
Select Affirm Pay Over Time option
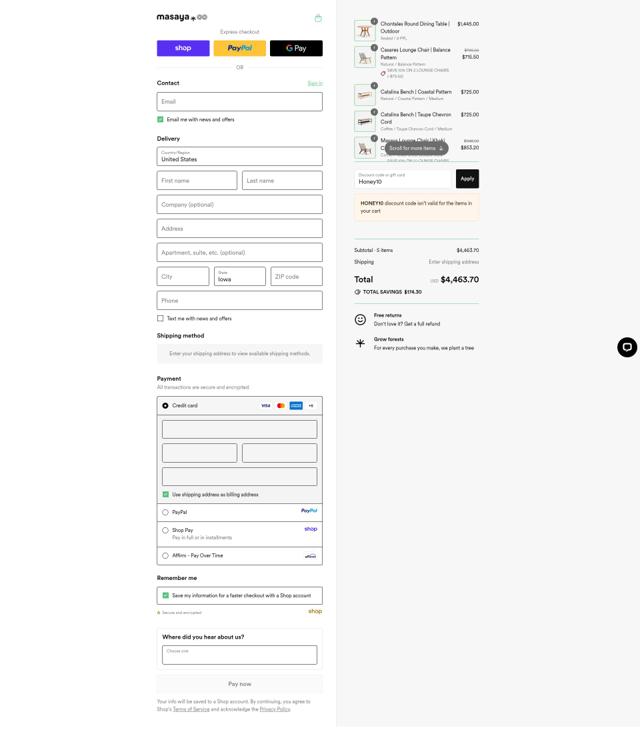(165, 555)
